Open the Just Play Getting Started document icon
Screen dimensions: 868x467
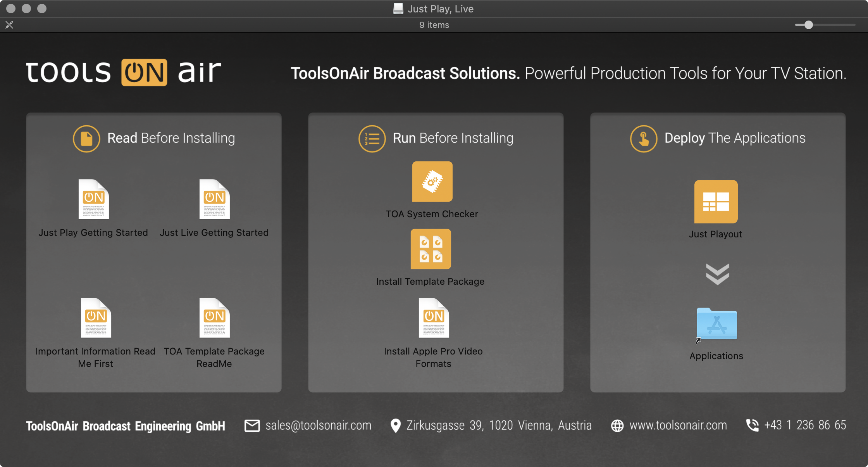(x=93, y=199)
